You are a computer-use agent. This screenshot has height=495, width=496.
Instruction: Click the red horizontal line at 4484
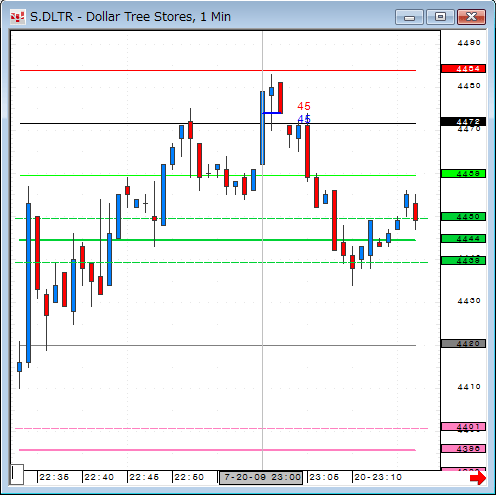pyautogui.click(x=218, y=71)
